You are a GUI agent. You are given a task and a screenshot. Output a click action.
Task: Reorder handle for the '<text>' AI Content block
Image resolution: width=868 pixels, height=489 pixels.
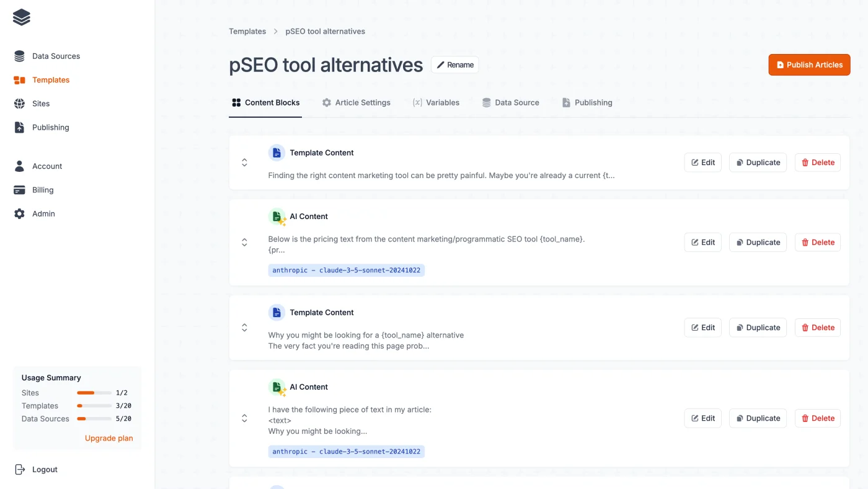point(244,418)
